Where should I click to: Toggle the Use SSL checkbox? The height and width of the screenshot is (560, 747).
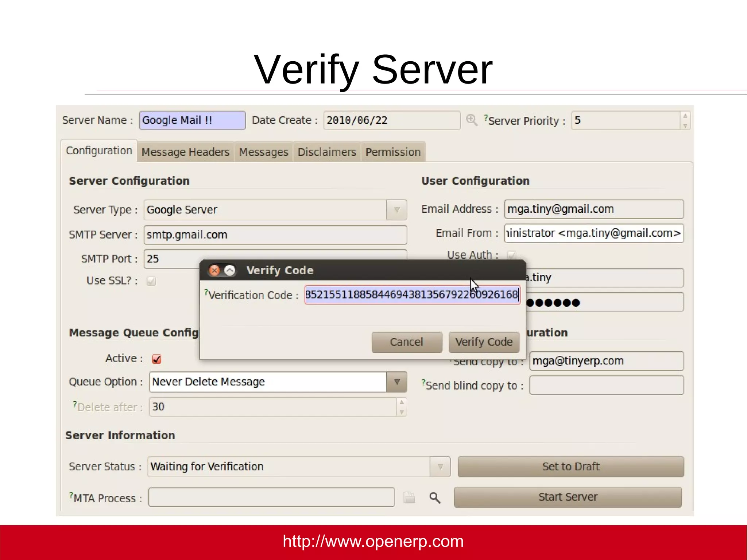(151, 281)
